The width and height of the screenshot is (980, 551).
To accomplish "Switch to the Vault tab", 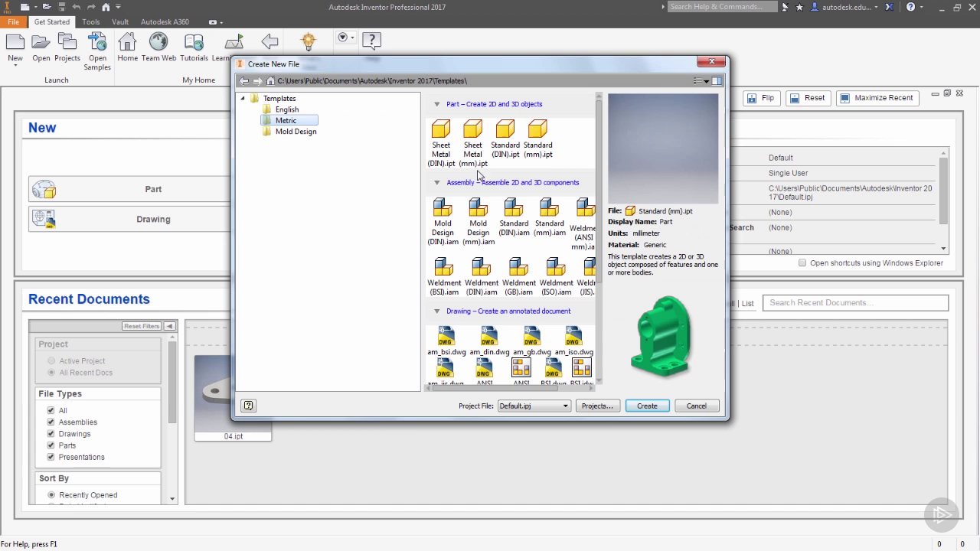I will click(120, 21).
